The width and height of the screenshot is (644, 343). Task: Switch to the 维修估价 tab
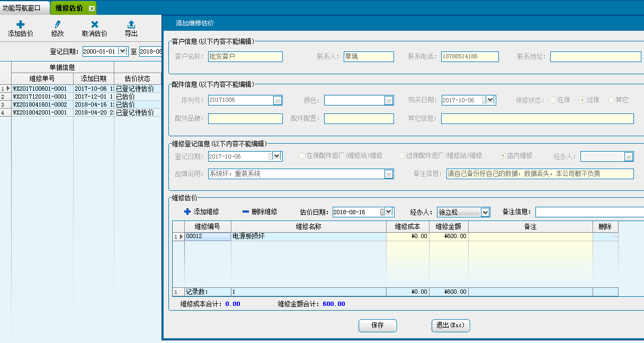pos(69,8)
